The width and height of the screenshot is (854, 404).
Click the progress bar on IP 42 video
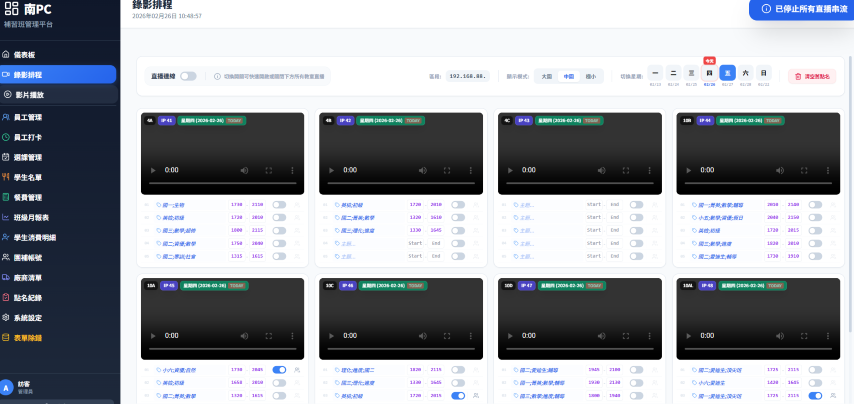click(x=399, y=184)
